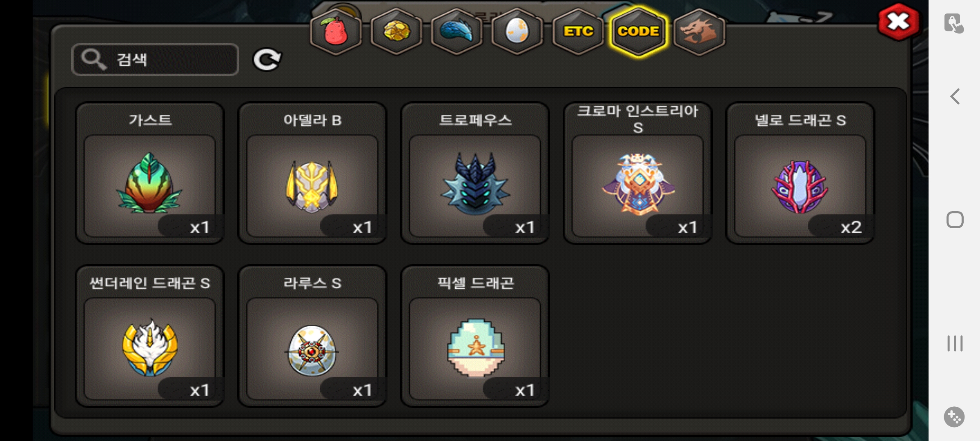The image size is (980, 441).
Task: Select the 가스트 egg item
Action: pyautogui.click(x=150, y=173)
